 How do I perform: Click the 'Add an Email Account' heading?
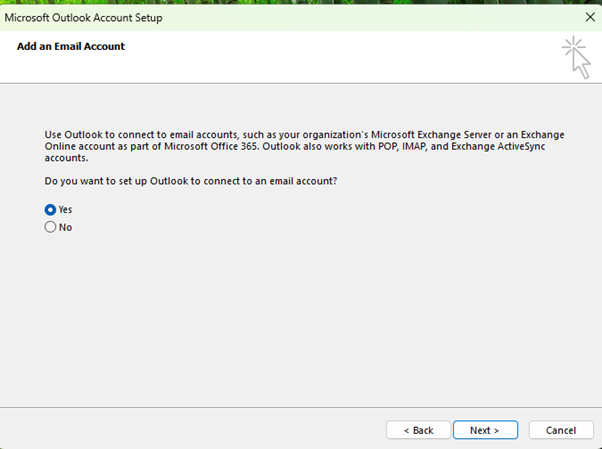tap(71, 46)
